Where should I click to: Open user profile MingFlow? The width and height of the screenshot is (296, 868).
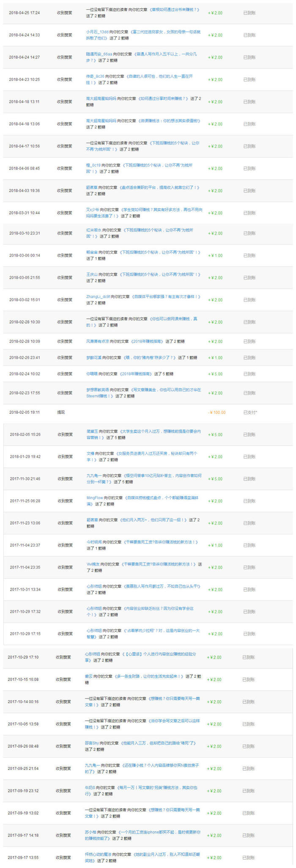95,498
